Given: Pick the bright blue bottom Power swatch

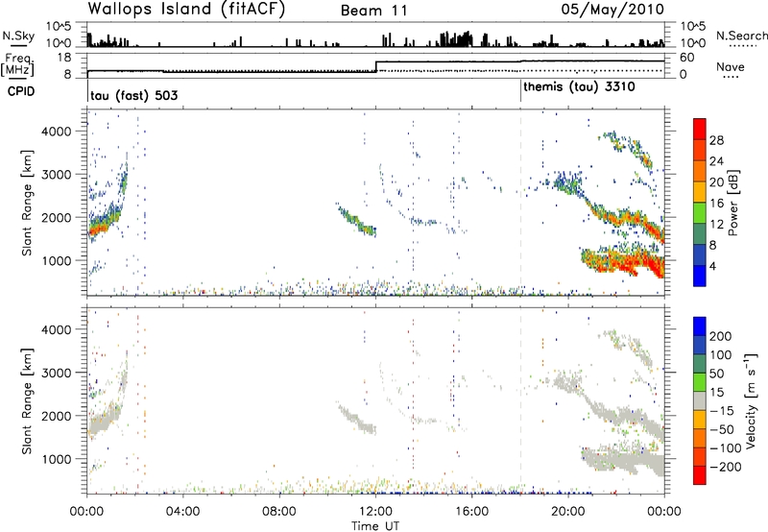Looking at the screenshot, I should [x=700, y=276].
